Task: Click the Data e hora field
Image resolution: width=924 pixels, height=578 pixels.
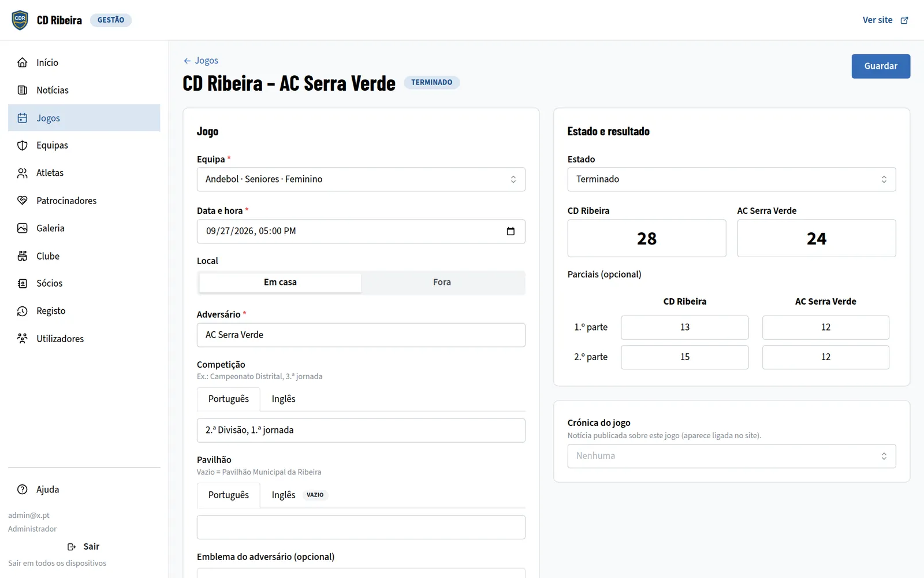Action: [361, 232]
